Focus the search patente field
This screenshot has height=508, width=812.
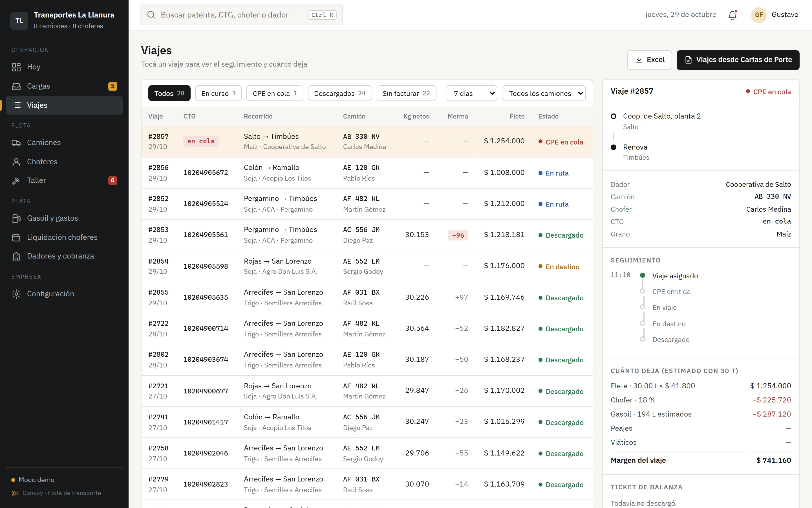tap(241, 15)
